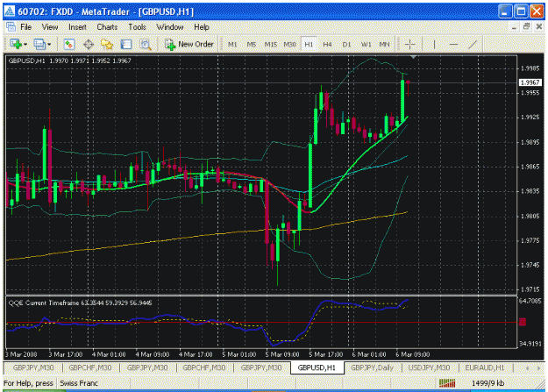
Task: Select the H1 timeframe button
Action: [309, 45]
